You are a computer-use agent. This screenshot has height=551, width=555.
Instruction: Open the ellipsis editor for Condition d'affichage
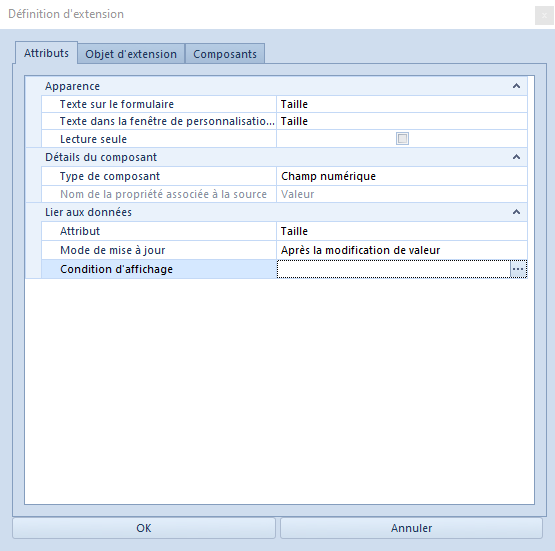pyautogui.click(x=518, y=269)
